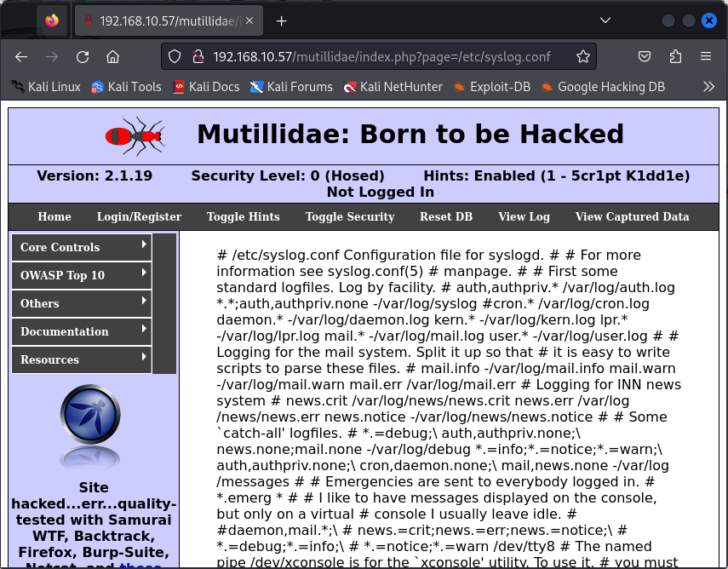Save page to Pocket
This screenshot has height=569, width=728.
click(x=645, y=57)
